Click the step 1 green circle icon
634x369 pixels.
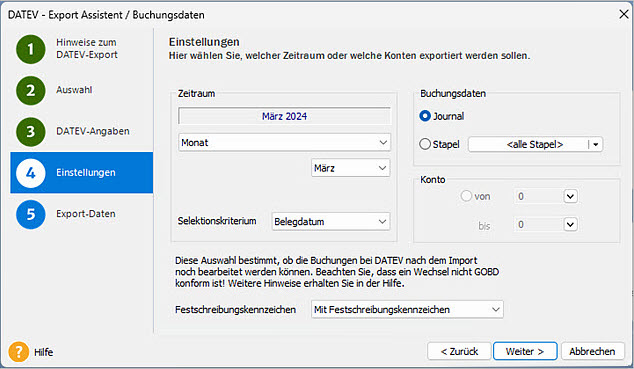(31, 49)
